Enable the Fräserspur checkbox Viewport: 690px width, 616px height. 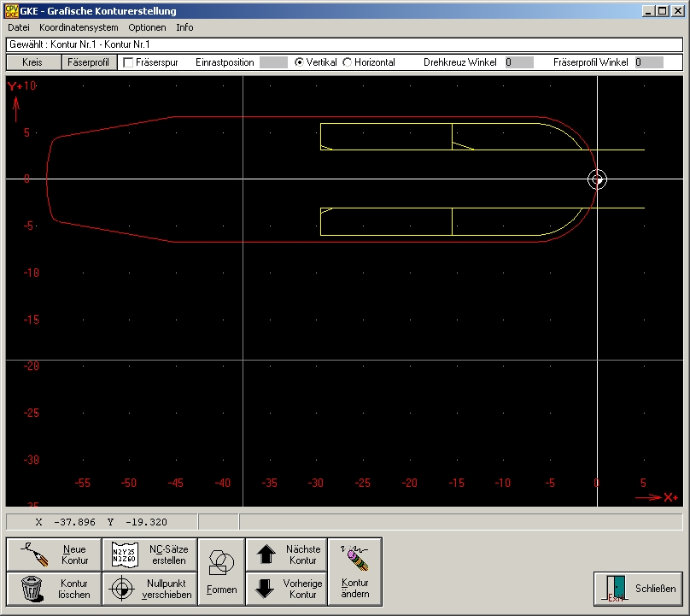click(128, 62)
